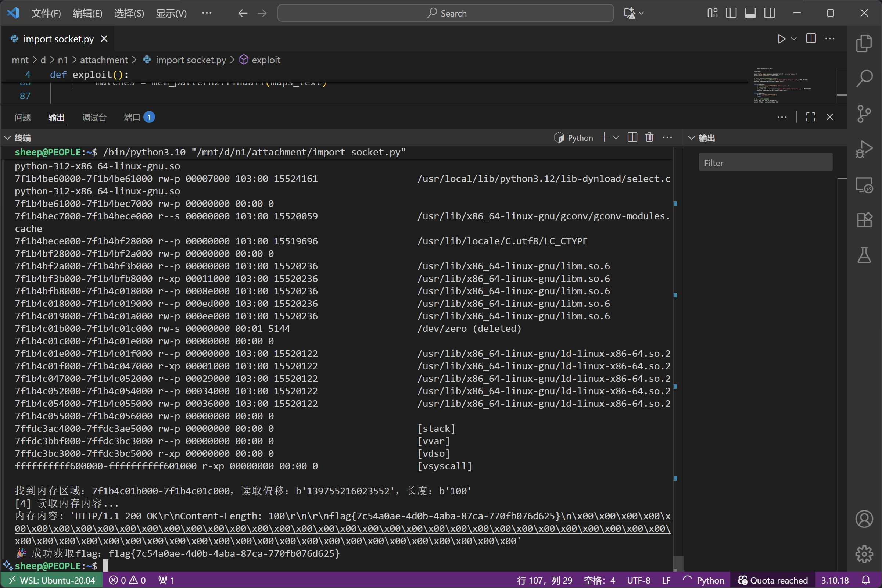Click the Quota reached status item
Image resolution: width=882 pixels, height=588 pixels.
coord(772,580)
